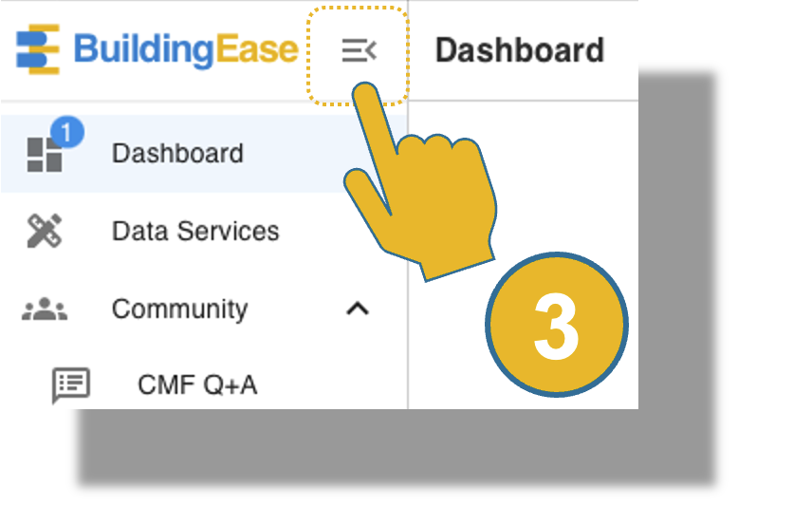Open the Dashboard menu item
This screenshot has height=525, width=812.
coord(177,154)
